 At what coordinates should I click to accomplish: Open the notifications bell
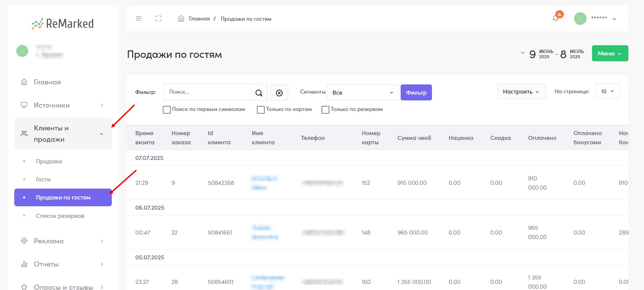pos(556,18)
